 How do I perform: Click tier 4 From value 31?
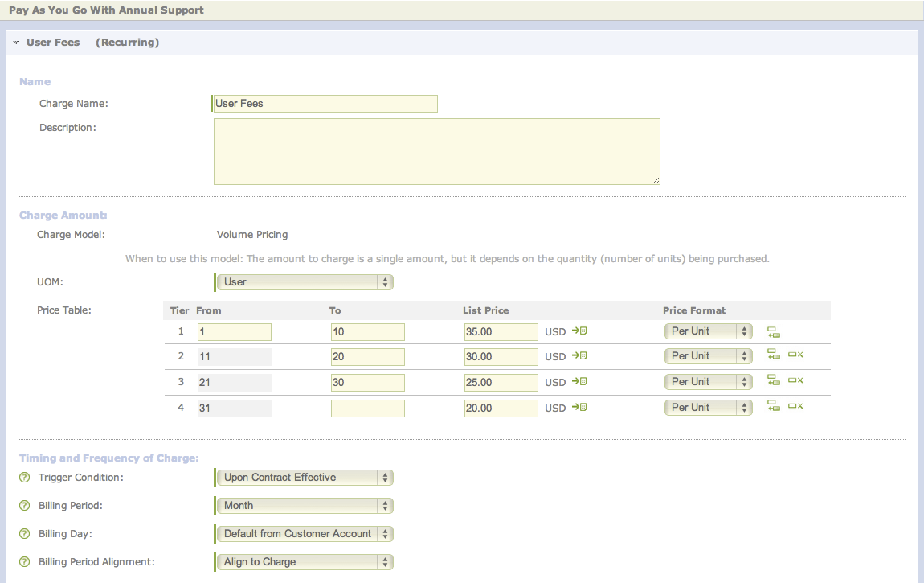[x=235, y=409]
